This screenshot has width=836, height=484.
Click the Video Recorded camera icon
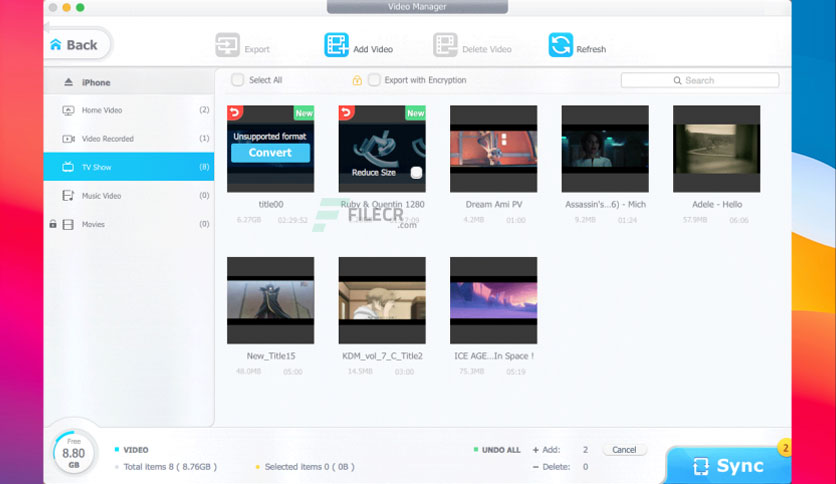[x=68, y=139]
